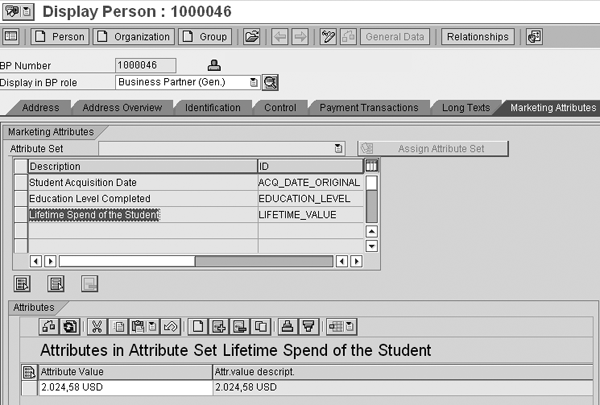Click the Copy text icon

pyautogui.click(x=119, y=327)
